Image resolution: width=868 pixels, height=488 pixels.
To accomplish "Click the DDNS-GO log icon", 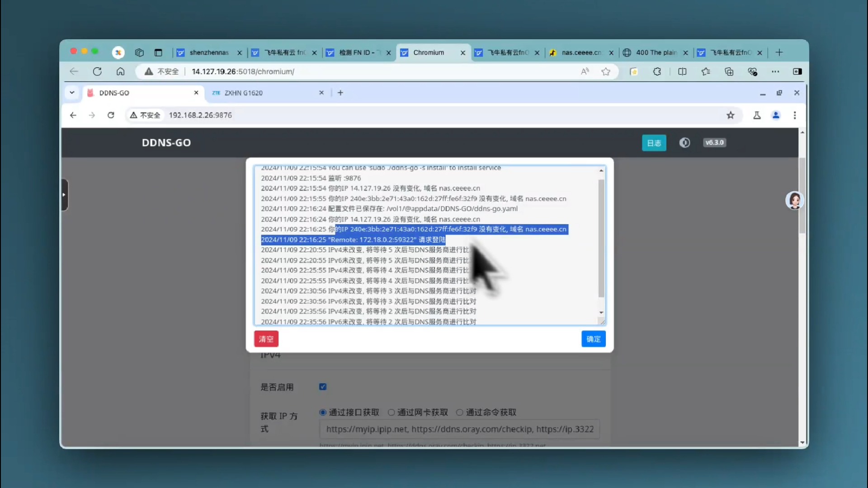I will pyautogui.click(x=653, y=142).
